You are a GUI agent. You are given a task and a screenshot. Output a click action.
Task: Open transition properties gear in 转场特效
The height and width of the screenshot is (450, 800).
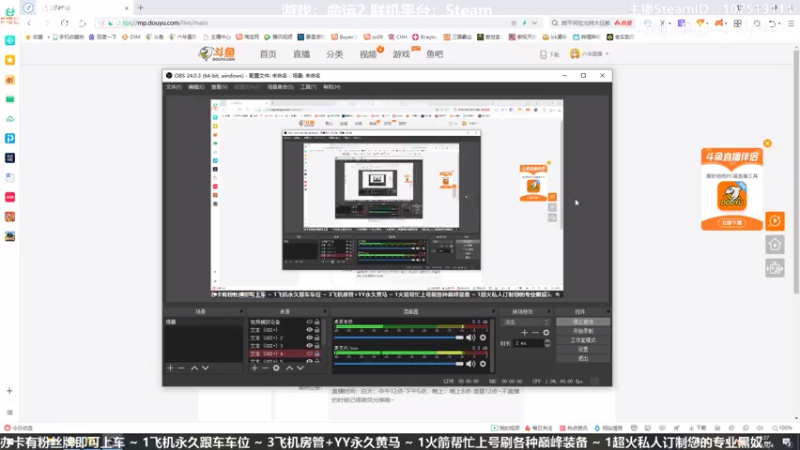pos(546,333)
